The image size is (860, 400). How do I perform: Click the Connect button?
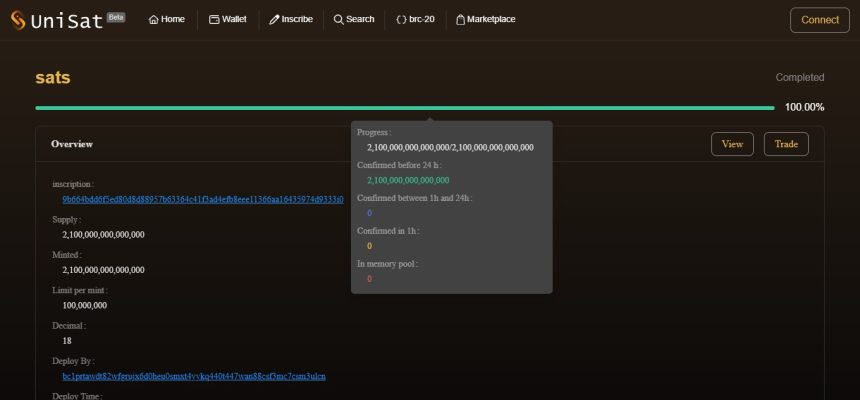819,20
